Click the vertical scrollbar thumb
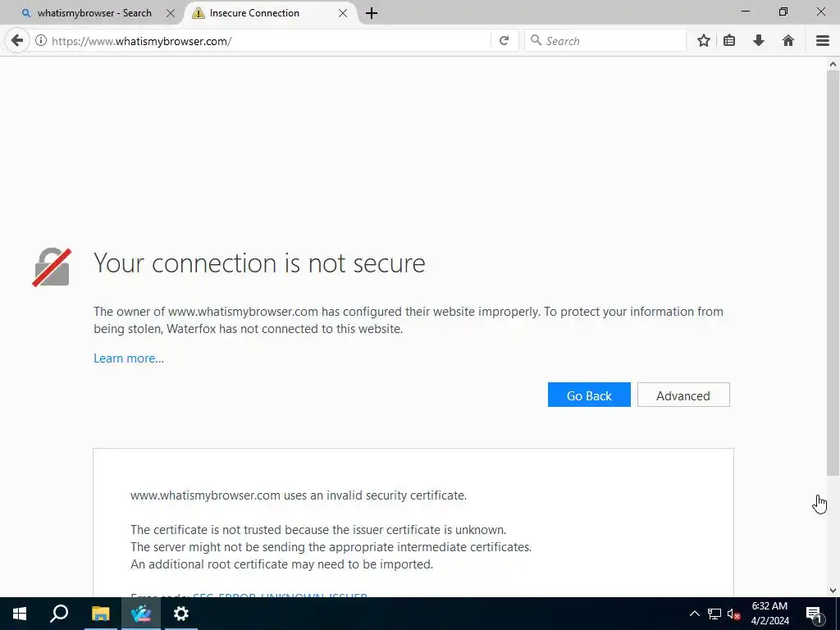Image resolution: width=840 pixels, height=630 pixels. [833, 272]
